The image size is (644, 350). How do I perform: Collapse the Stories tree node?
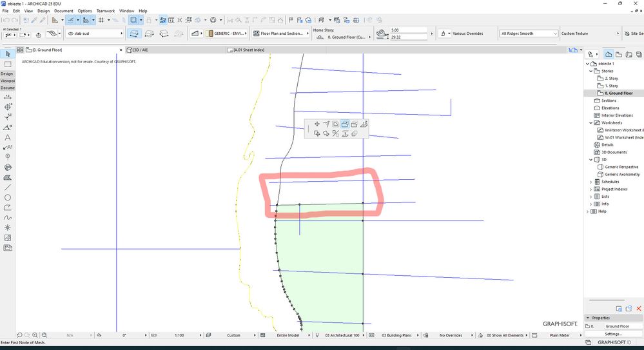592,71
